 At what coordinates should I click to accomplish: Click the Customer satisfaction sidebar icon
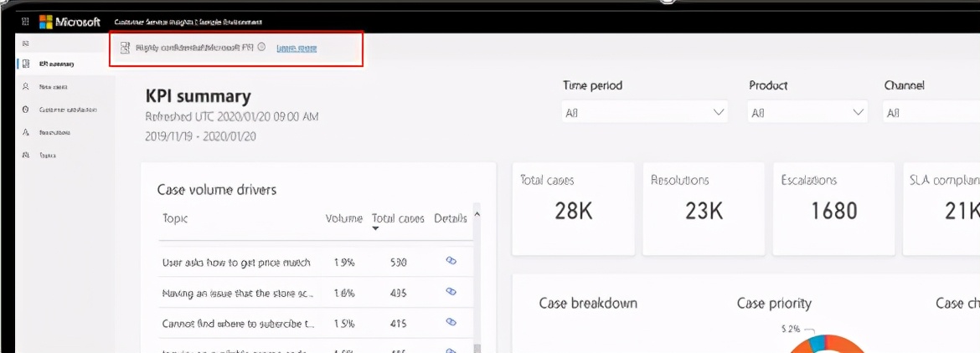pos(26,109)
